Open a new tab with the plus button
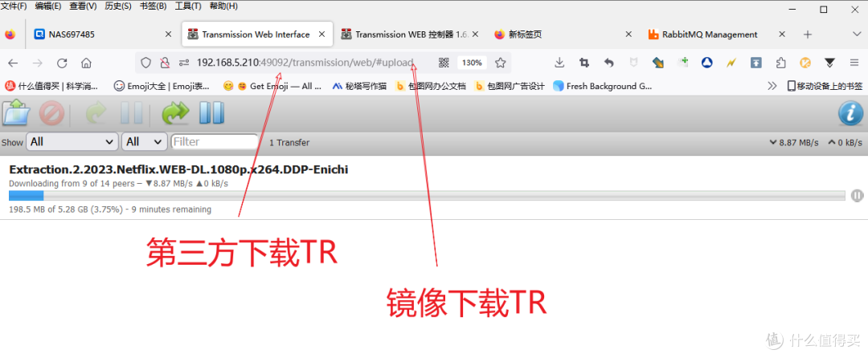 pos(807,35)
